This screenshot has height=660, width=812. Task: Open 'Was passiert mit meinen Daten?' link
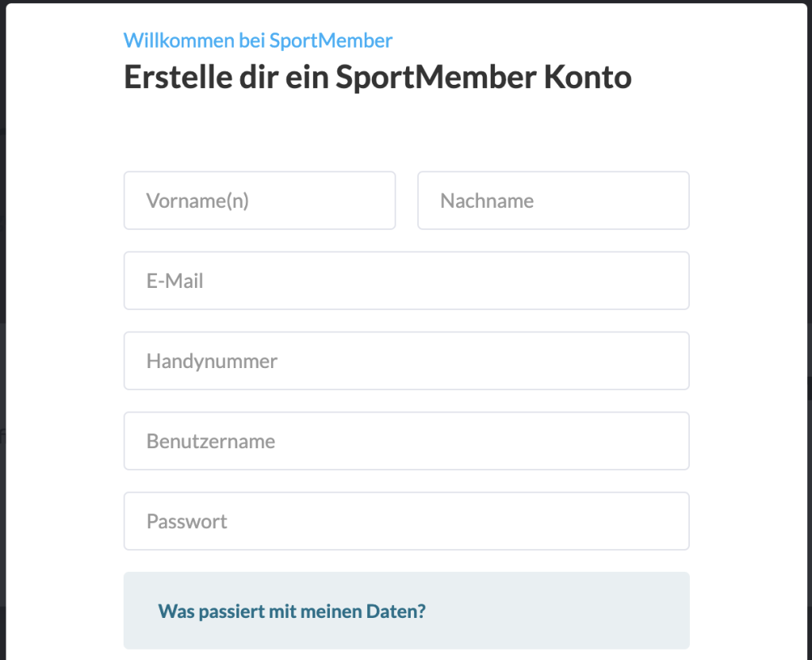pyautogui.click(x=292, y=612)
